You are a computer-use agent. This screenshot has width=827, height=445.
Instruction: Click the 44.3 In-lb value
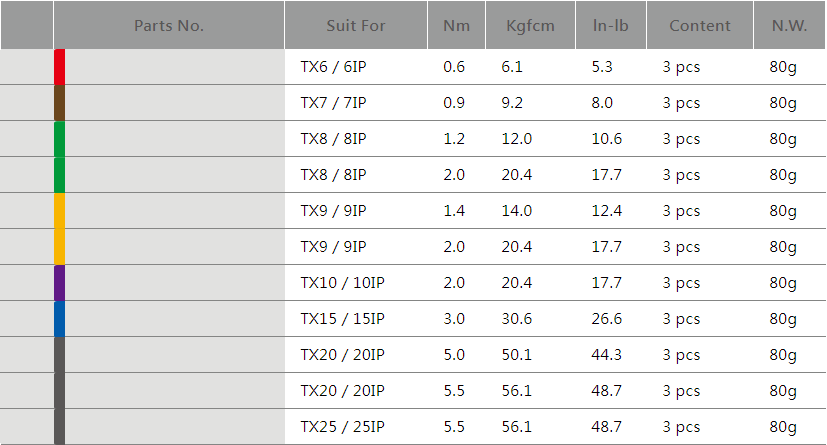pos(606,355)
